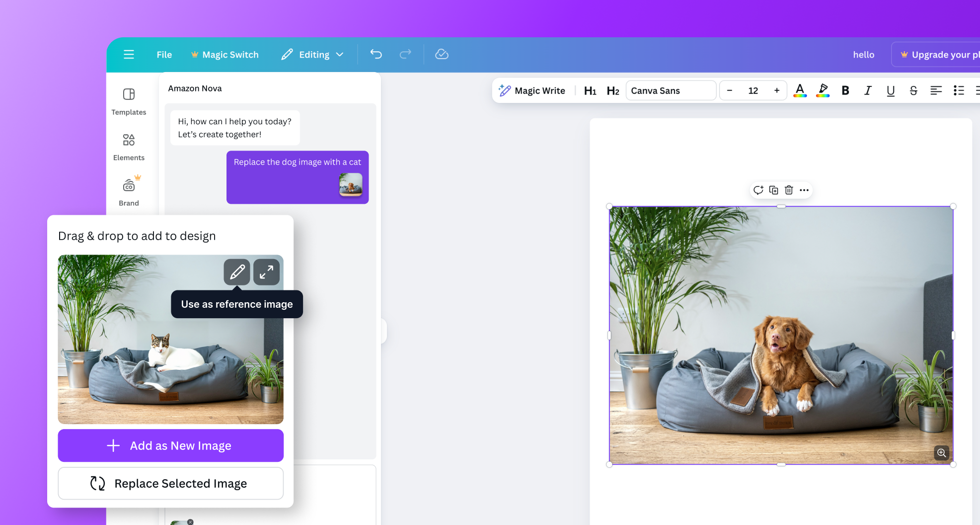
Task: Redo the last action
Action: coord(405,54)
